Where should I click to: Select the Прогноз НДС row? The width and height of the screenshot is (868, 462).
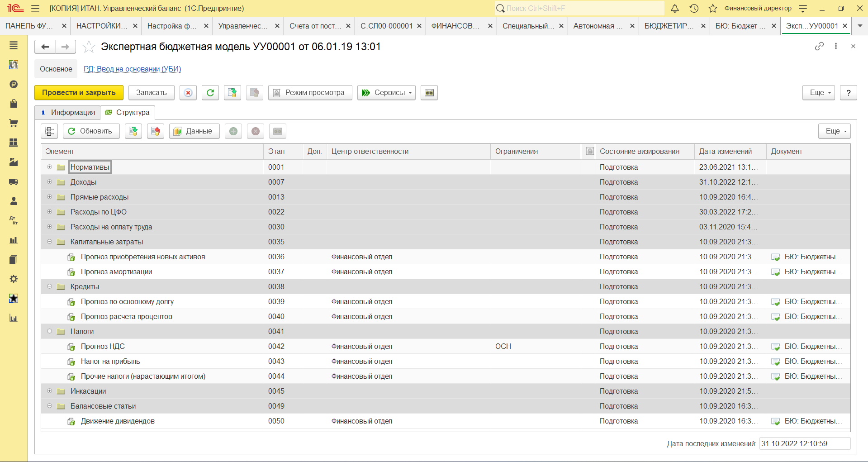(103, 346)
